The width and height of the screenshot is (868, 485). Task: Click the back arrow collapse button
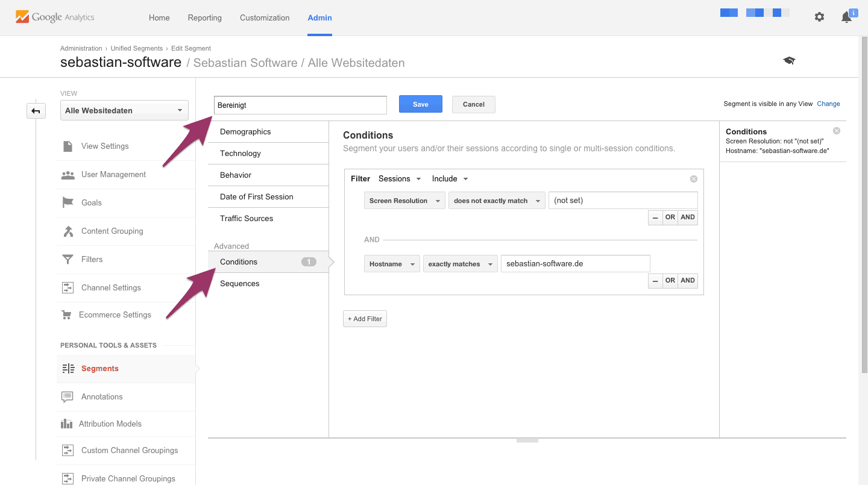coord(36,110)
